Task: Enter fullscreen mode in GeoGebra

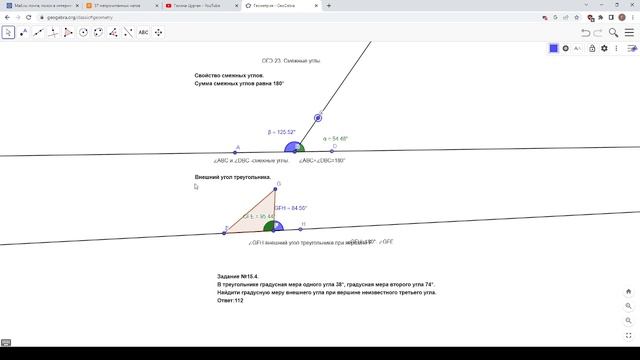Action: (629, 336)
